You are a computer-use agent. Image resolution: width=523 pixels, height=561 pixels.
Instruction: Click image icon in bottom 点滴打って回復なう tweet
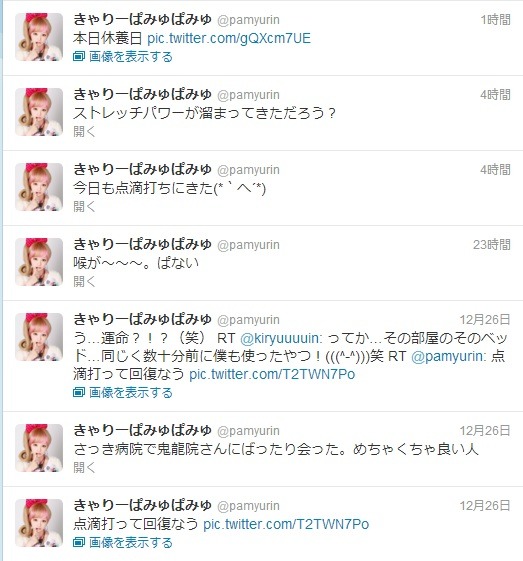(79, 542)
